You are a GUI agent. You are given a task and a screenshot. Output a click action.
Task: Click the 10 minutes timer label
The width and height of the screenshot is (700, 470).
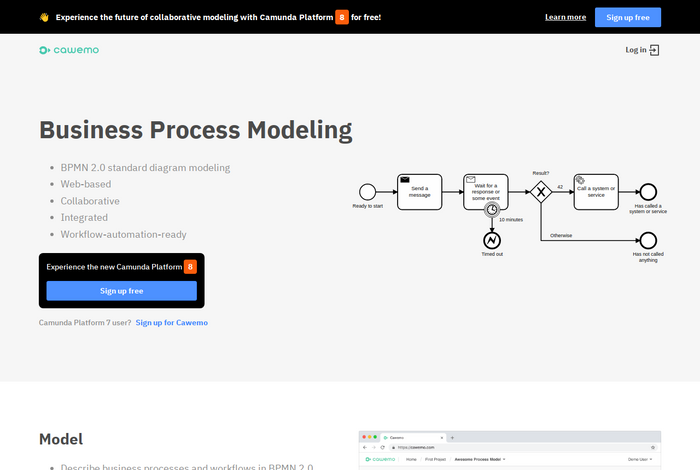511,220
